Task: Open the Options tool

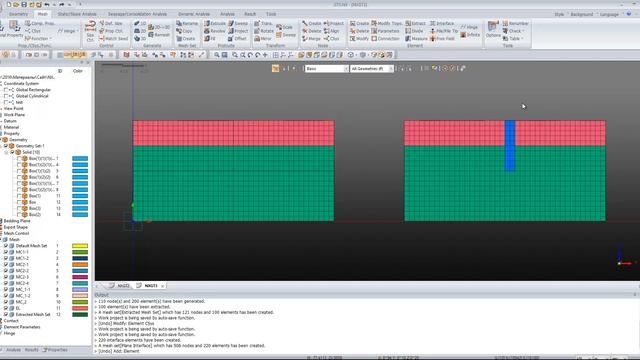Action: [493, 29]
